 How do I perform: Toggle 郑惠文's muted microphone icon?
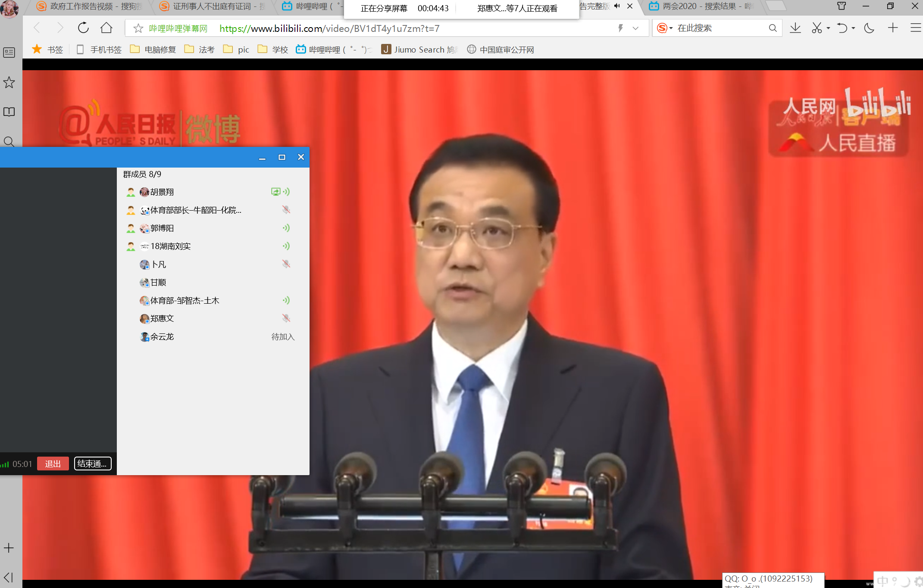286,318
